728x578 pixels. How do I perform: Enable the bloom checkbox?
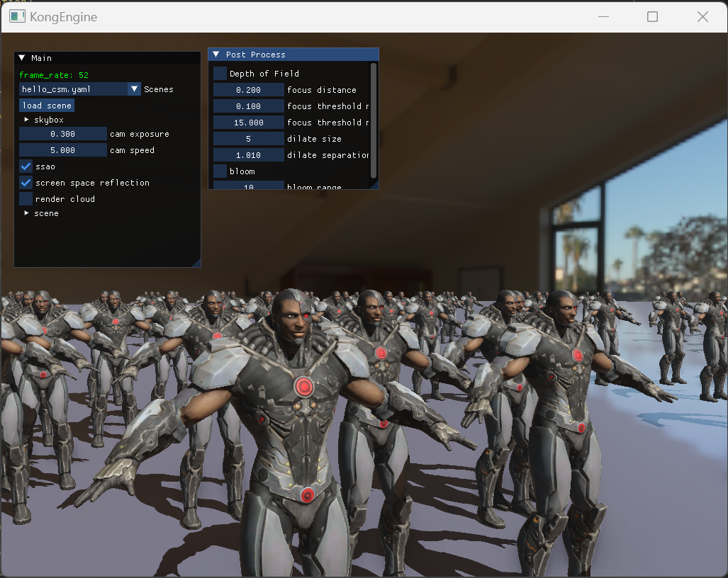(x=220, y=171)
